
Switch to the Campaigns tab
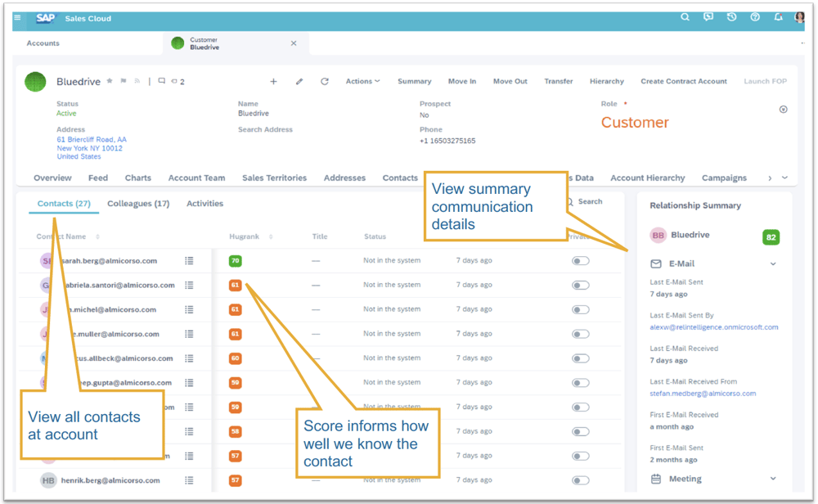[x=724, y=178]
